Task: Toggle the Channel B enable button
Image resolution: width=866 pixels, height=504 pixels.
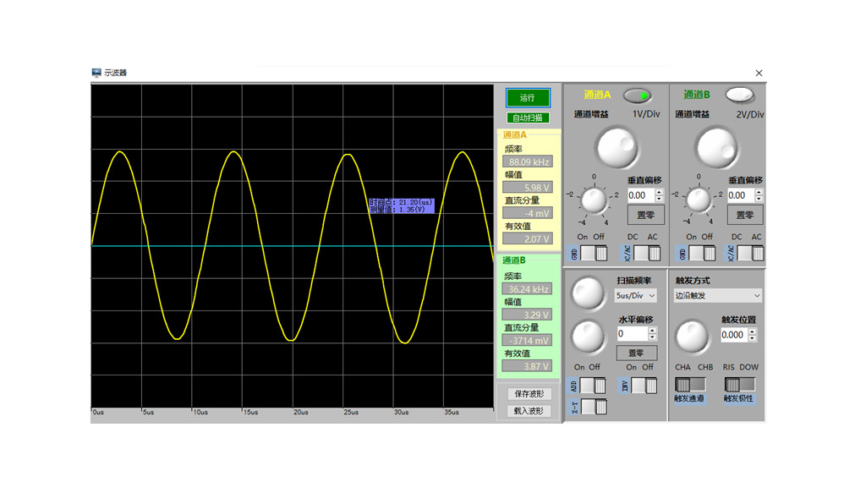Action: tap(739, 95)
